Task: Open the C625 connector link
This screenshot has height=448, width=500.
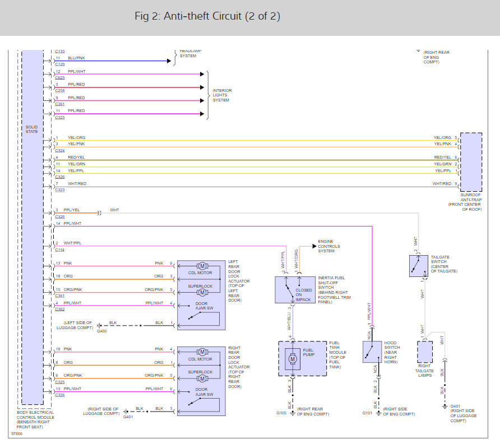Action: [x=60, y=77]
